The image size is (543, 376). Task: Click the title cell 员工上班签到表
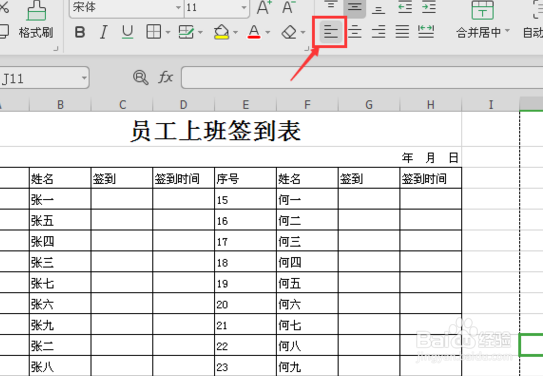215,131
